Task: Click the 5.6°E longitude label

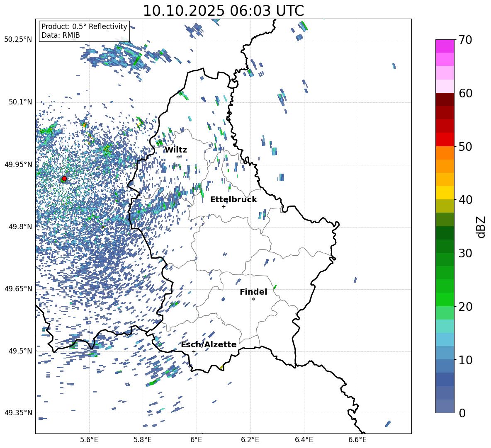Action: (x=89, y=440)
